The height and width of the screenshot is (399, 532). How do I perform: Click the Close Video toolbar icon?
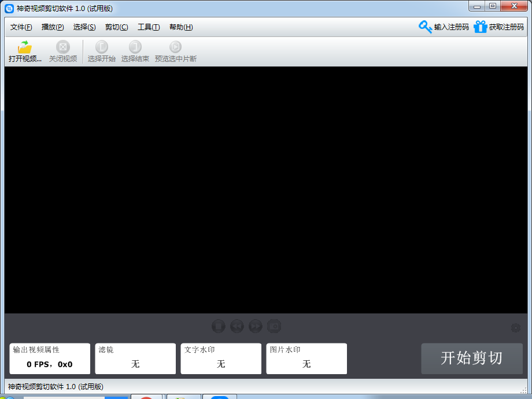(x=62, y=47)
